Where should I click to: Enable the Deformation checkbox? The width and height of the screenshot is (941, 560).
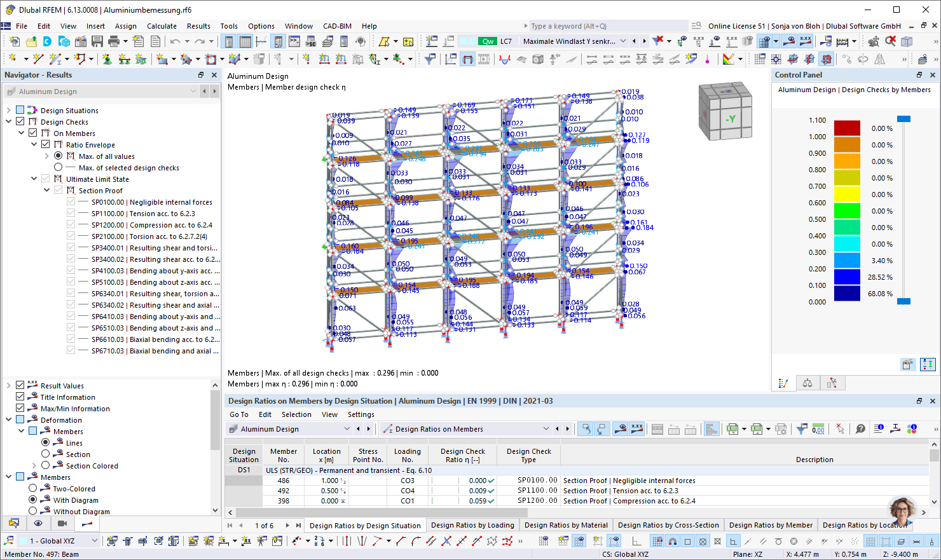(20, 420)
